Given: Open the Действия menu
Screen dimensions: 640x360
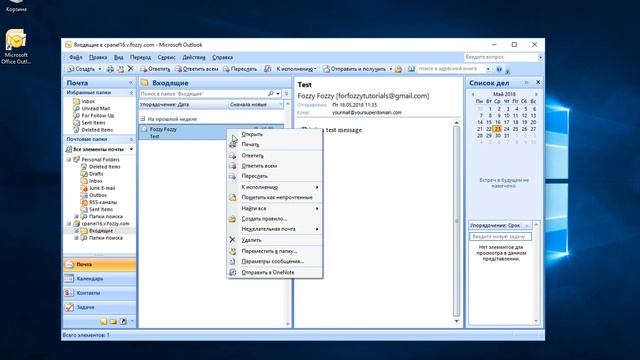Looking at the screenshot, I should 194,58.
